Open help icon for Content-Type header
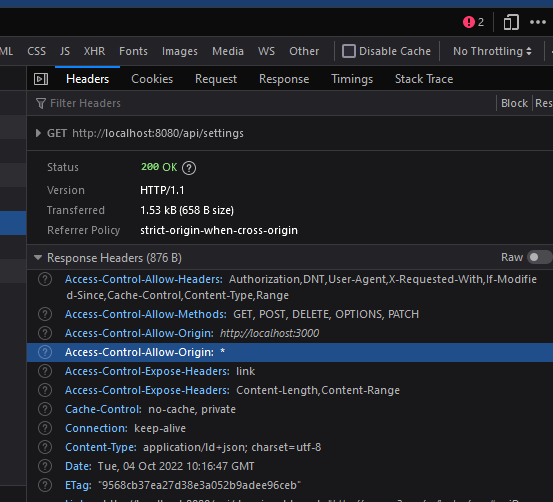This screenshot has height=502, width=553. tap(45, 447)
